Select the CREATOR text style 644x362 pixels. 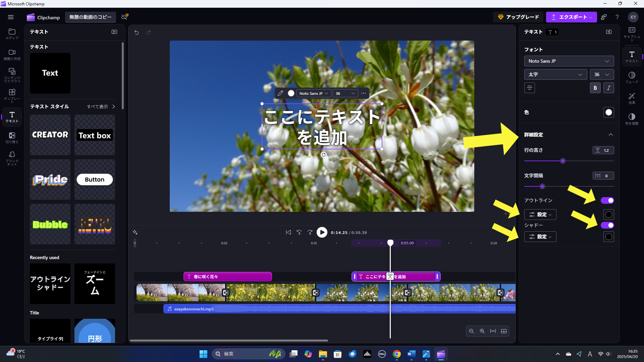point(50,135)
